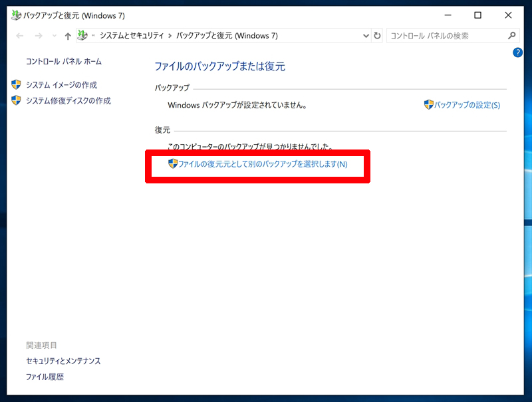532x402 pixels.
Task: Click the title bar window icon
Action: [x=16, y=15]
